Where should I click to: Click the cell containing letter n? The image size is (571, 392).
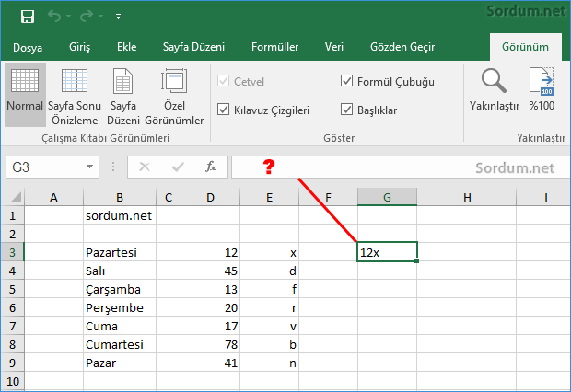pyautogui.click(x=269, y=363)
